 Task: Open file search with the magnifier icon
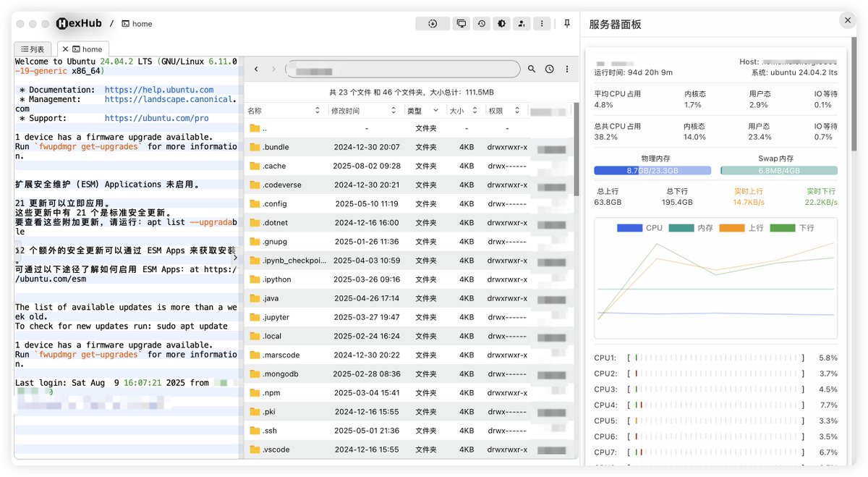click(532, 69)
